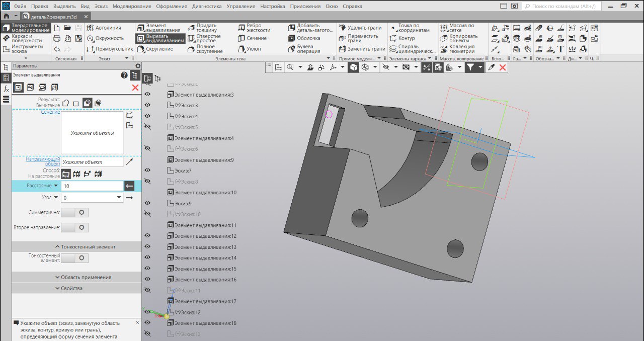Show hidden Эскиз:6 via its eye icon
This screenshot has height=341, width=644.
tap(148, 149)
